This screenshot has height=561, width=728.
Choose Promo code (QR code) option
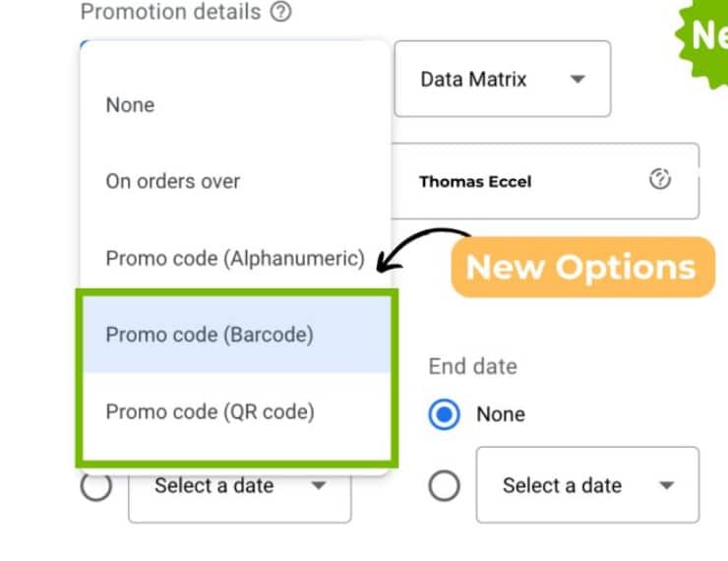[x=210, y=411]
